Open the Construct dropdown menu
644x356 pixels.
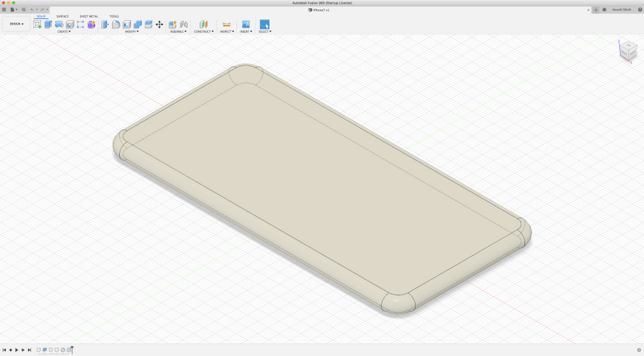tap(203, 31)
